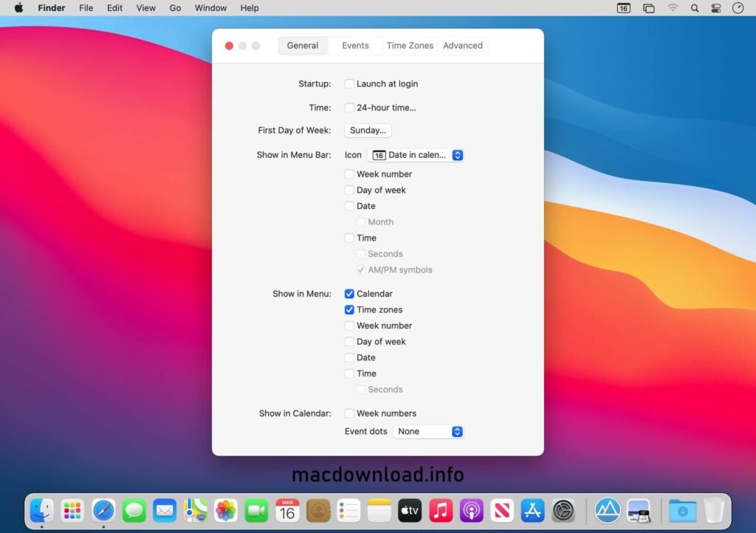Open System Preferences from the Dock
This screenshot has height=533, width=756.
(x=564, y=510)
